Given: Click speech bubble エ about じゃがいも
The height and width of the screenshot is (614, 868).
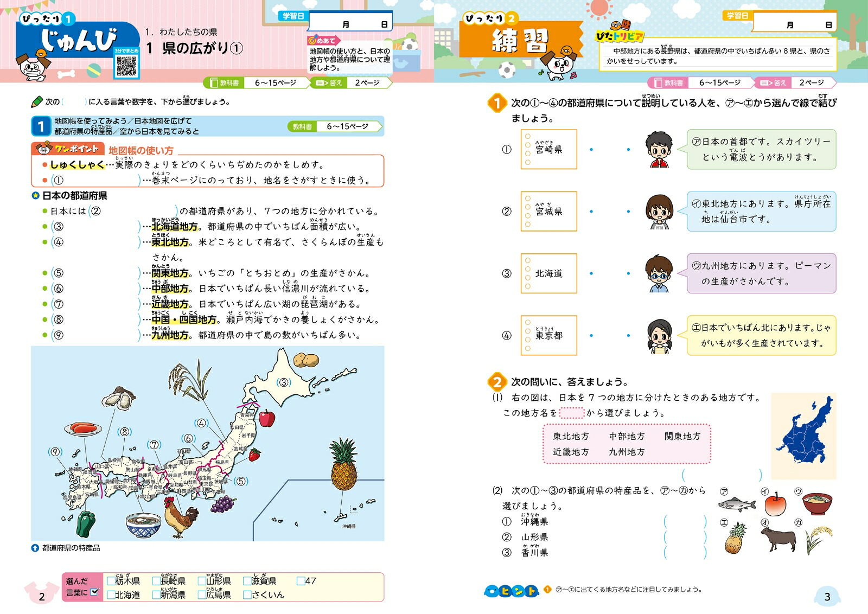Looking at the screenshot, I should click(x=761, y=335).
